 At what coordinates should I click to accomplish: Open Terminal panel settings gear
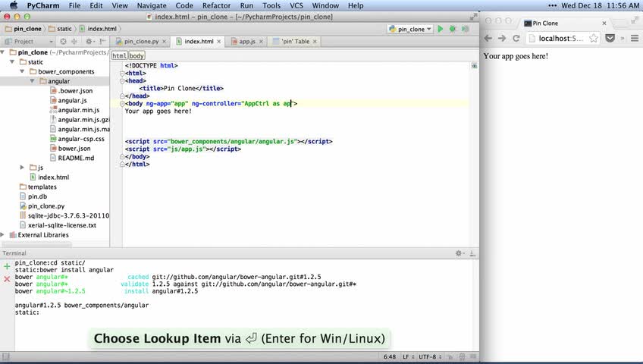pyautogui.click(x=460, y=253)
